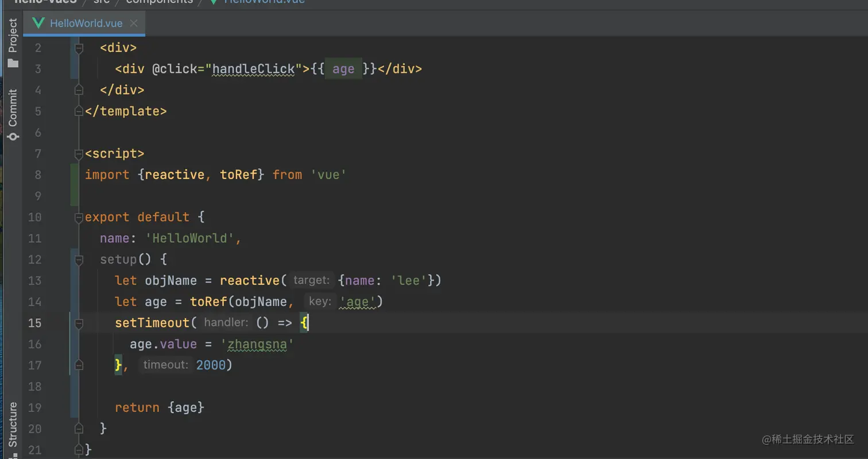868x459 pixels.
Task: Click the return {age} statement on line 19
Action: click(160, 407)
